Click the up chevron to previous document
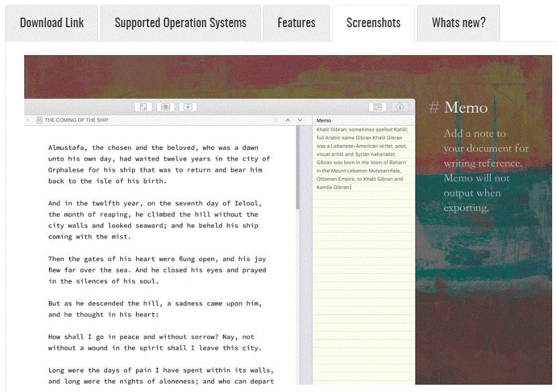The height and width of the screenshot is (392, 557). pyautogui.click(x=288, y=120)
